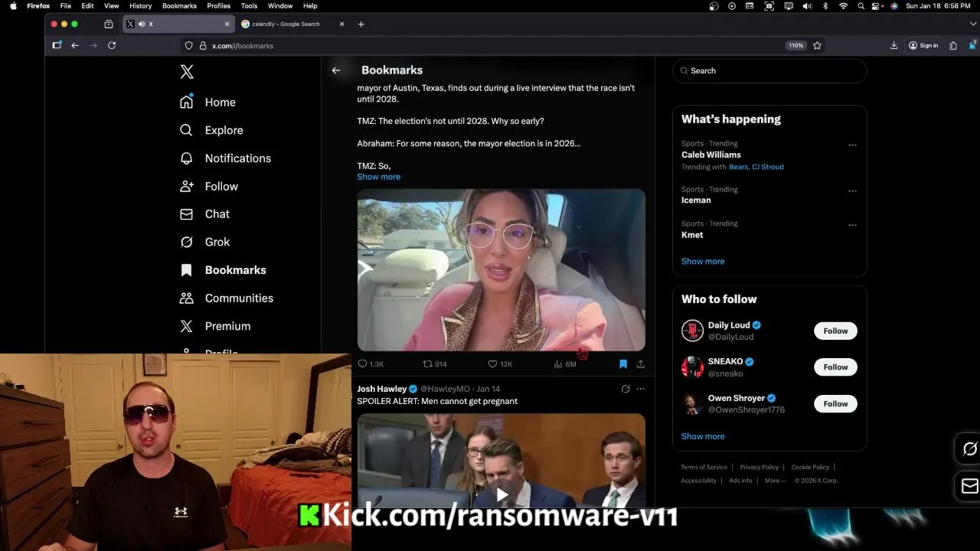Open the X logo home link

[x=187, y=71]
